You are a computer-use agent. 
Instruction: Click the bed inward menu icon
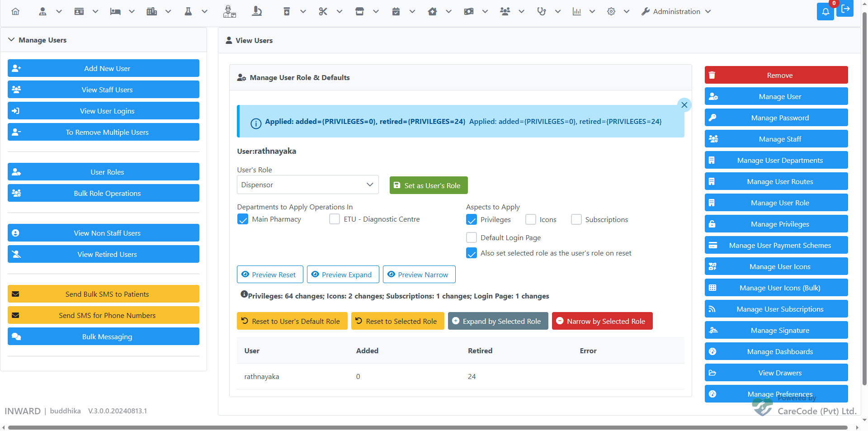(x=115, y=12)
